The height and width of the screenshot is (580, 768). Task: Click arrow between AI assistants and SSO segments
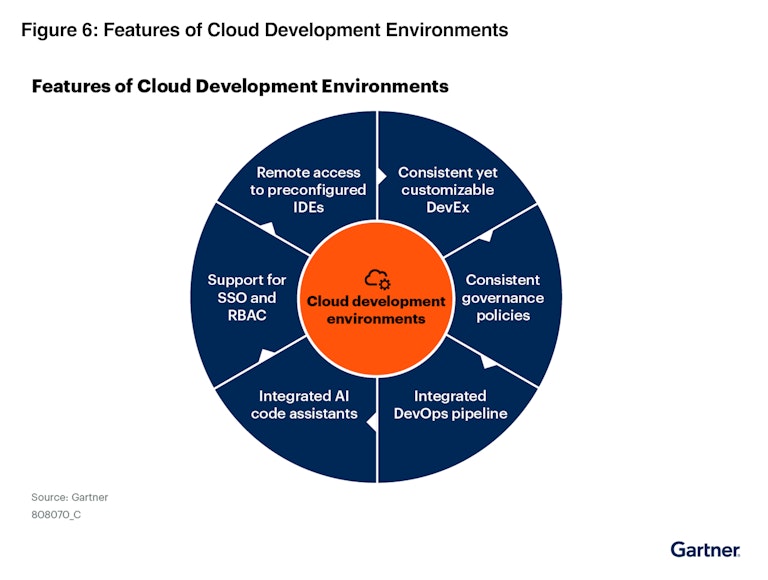click(266, 356)
